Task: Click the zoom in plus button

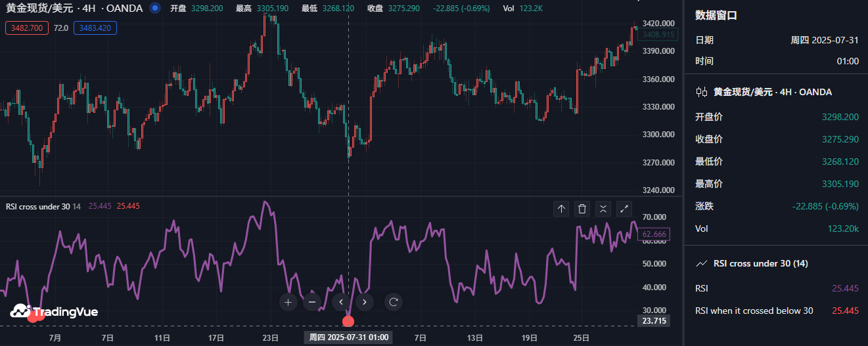Action: [x=288, y=302]
